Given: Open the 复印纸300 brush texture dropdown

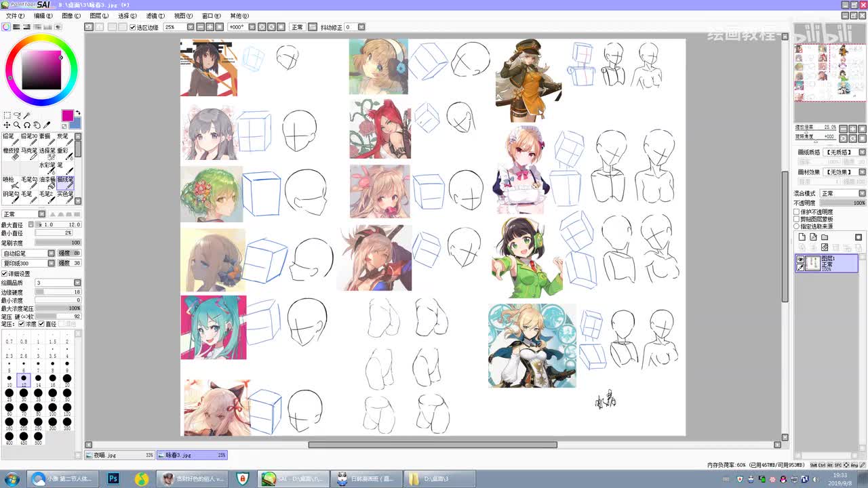Looking at the screenshot, I should [51, 263].
